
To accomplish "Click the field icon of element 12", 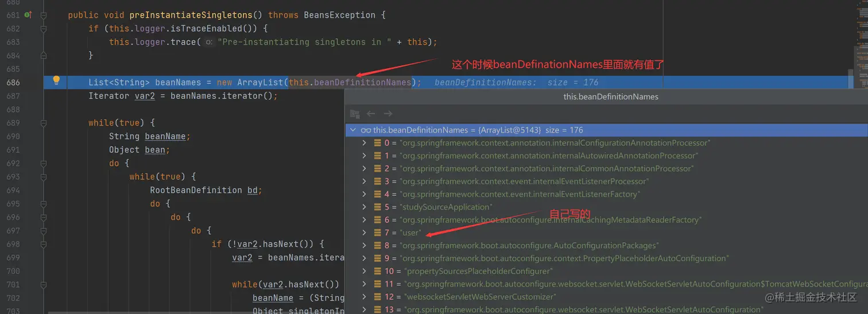I will point(378,297).
